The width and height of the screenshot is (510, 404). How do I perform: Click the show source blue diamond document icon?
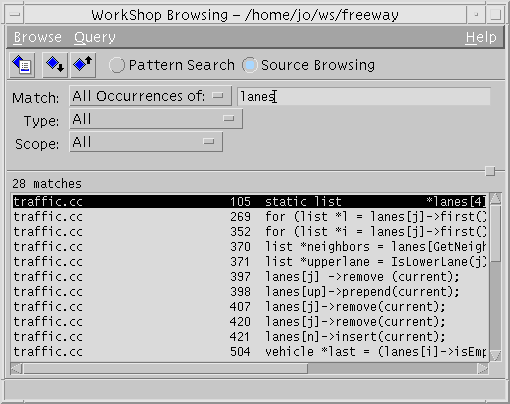pos(22,65)
